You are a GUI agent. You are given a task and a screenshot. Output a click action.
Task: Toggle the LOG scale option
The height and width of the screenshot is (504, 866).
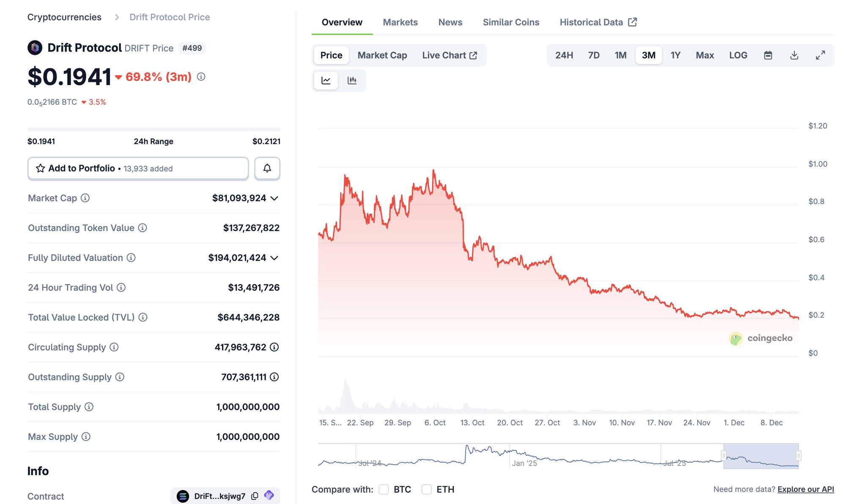pyautogui.click(x=738, y=55)
